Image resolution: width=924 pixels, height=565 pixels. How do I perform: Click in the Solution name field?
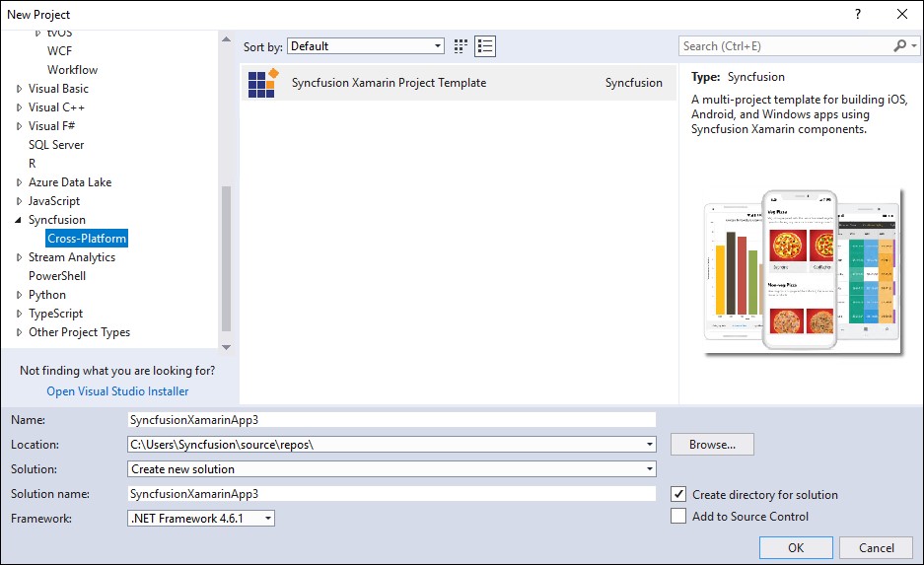[391, 494]
